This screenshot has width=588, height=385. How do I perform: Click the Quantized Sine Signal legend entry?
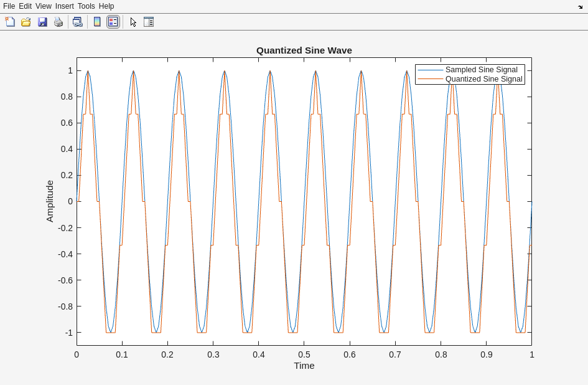[483, 79]
